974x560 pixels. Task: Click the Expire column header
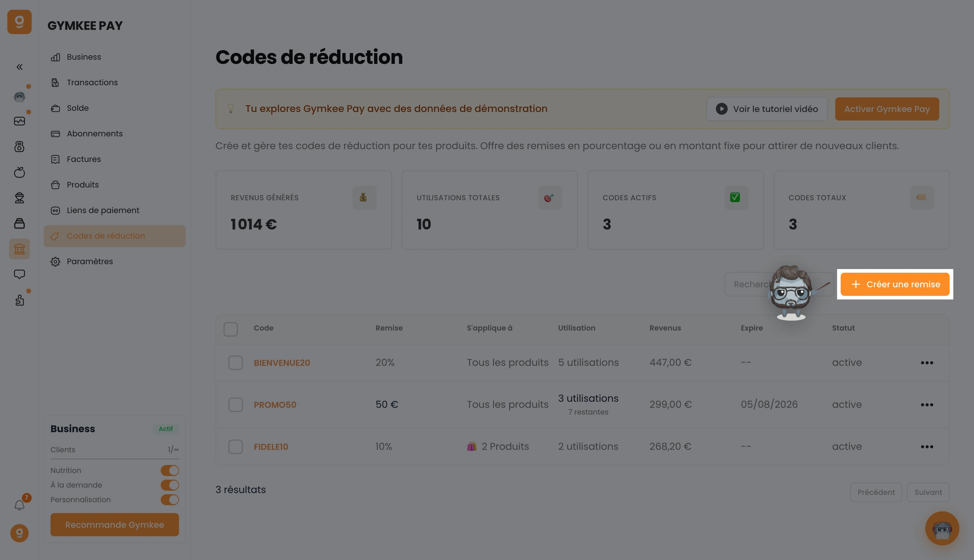tap(752, 328)
